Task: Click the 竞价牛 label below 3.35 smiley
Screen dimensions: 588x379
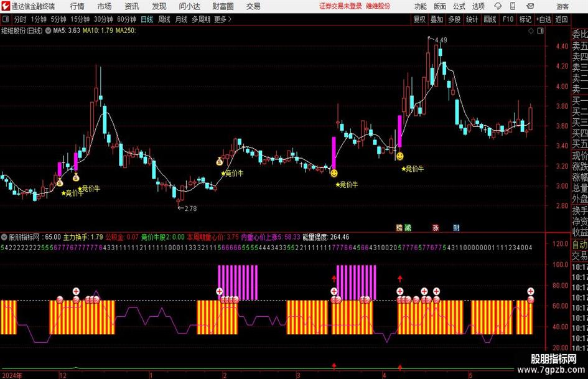Action: 413,169
